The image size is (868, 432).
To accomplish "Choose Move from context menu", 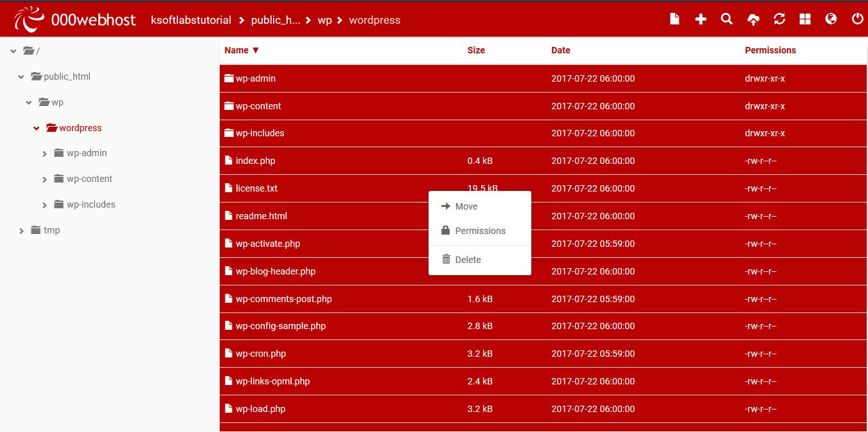I will click(466, 206).
